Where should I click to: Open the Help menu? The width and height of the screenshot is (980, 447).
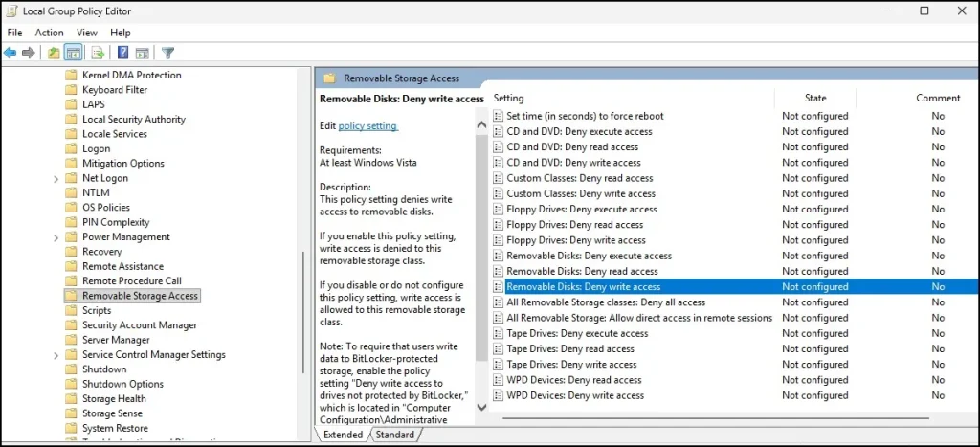point(120,33)
